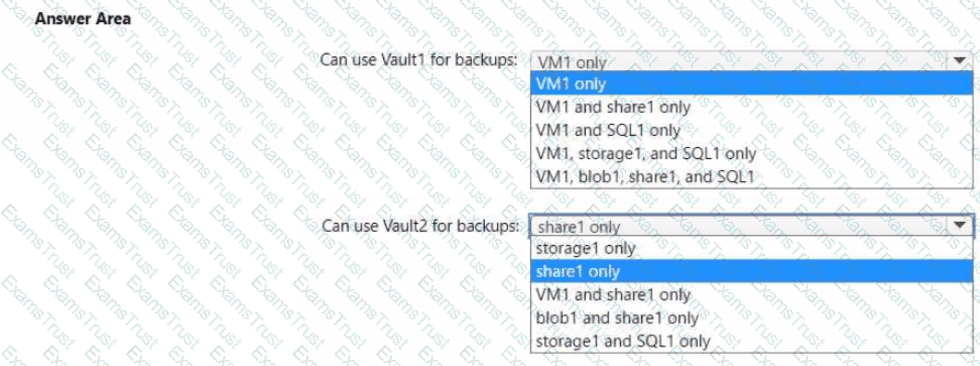This screenshot has height=366, width=980.
Task: Click the 'Can use Vault2 for backups' label
Action: point(420,225)
